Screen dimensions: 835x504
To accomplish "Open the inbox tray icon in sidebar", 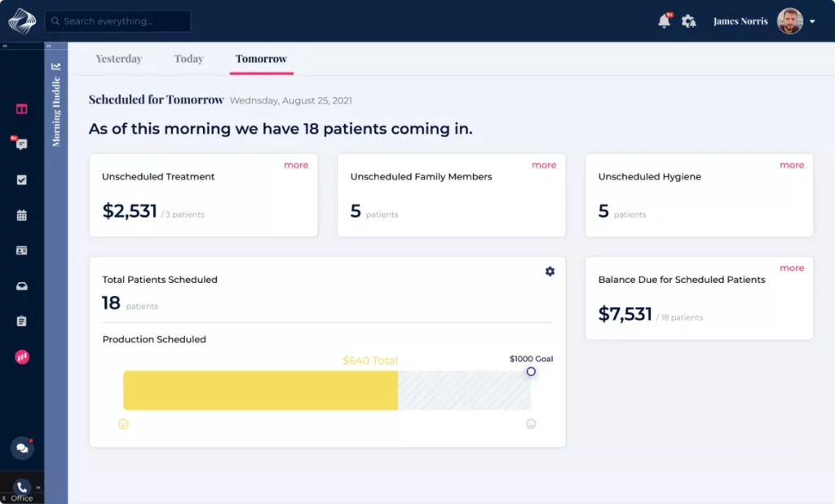I will pos(22,286).
